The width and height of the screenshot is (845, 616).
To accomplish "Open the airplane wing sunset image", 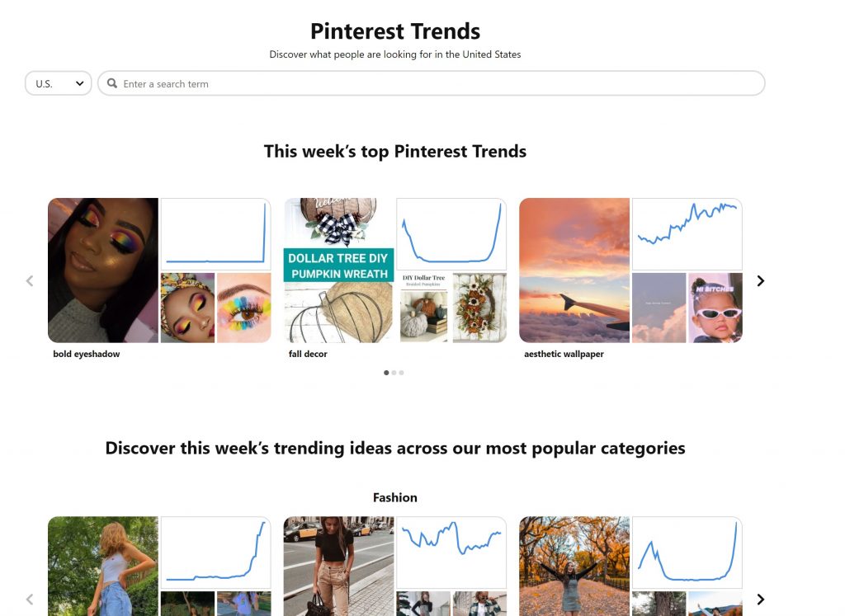I will click(574, 270).
